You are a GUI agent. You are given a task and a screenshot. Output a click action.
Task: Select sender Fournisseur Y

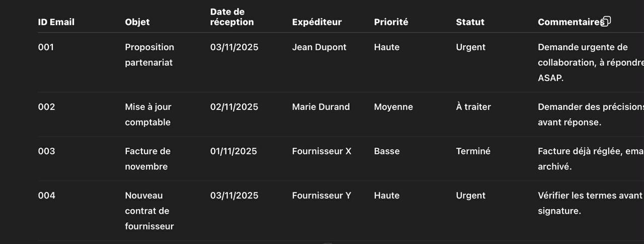(x=321, y=196)
